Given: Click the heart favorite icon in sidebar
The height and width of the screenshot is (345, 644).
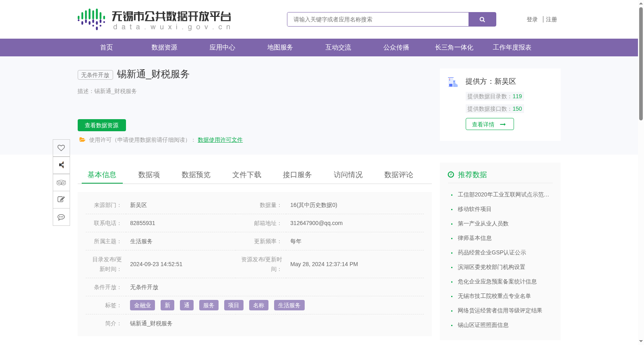Looking at the screenshot, I should tap(61, 148).
